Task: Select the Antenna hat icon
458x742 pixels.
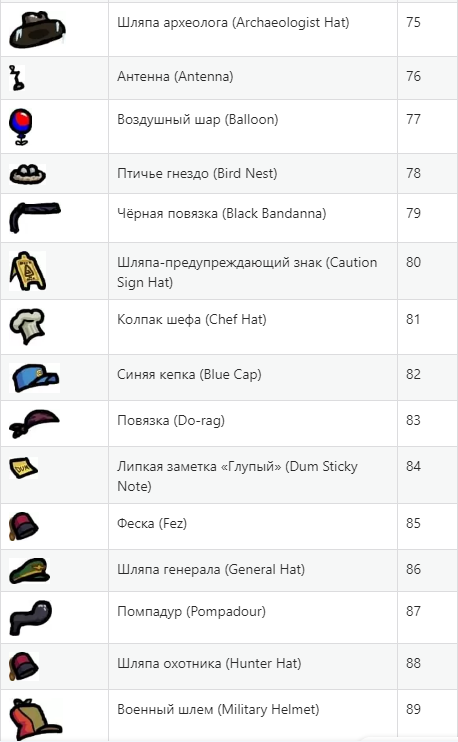Action: click(17, 78)
